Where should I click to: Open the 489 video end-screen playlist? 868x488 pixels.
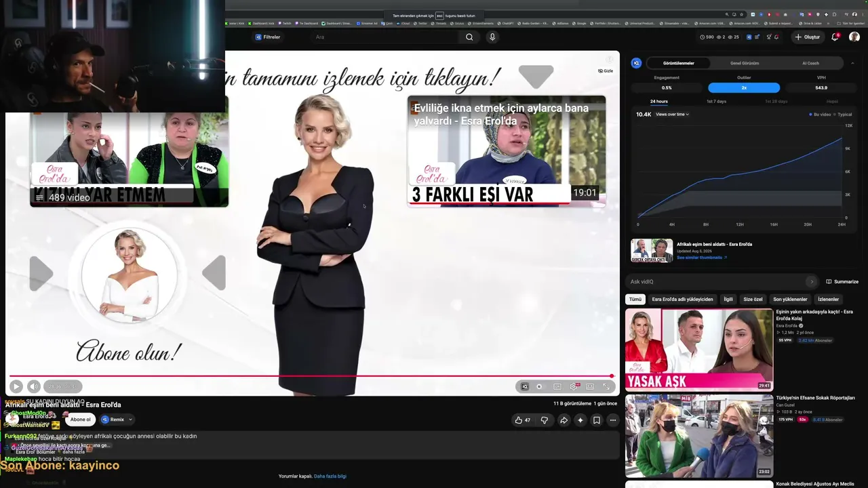click(x=129, y=160)
